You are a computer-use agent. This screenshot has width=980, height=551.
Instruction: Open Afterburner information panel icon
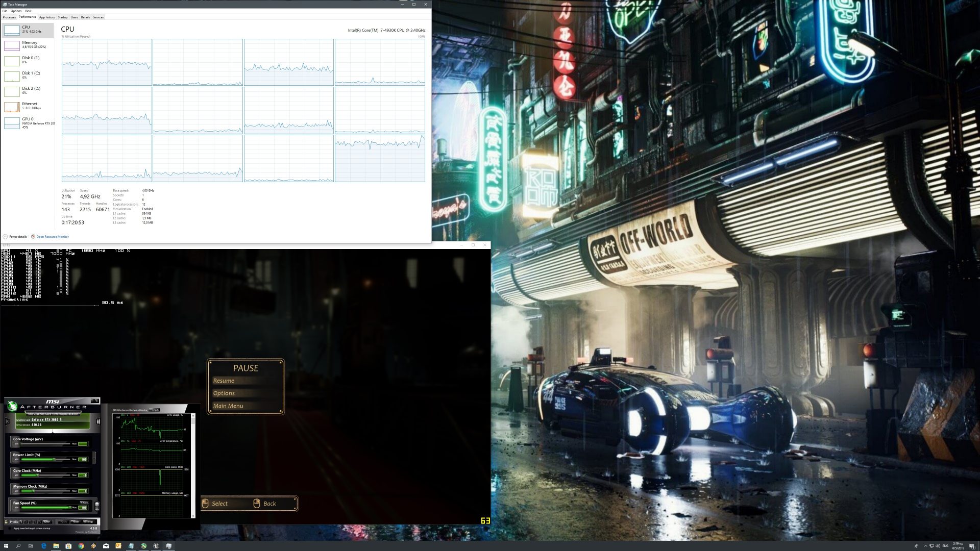click(x=98, y=421)
